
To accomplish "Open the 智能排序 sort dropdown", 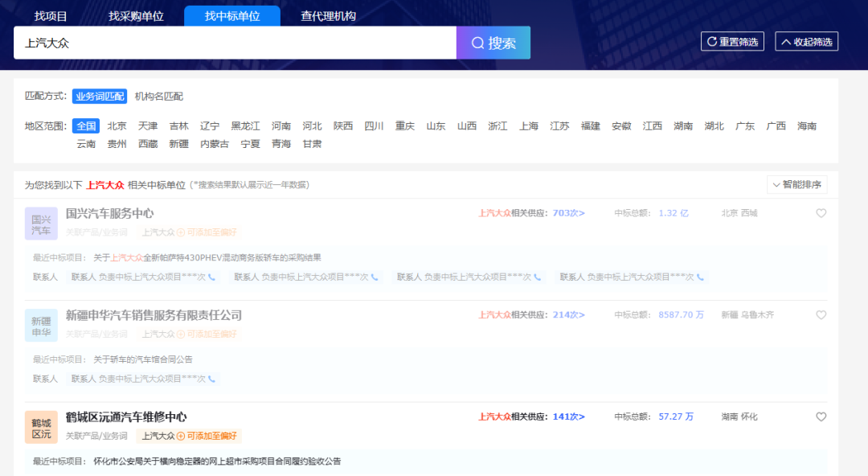I will click(x=797, y=184).
